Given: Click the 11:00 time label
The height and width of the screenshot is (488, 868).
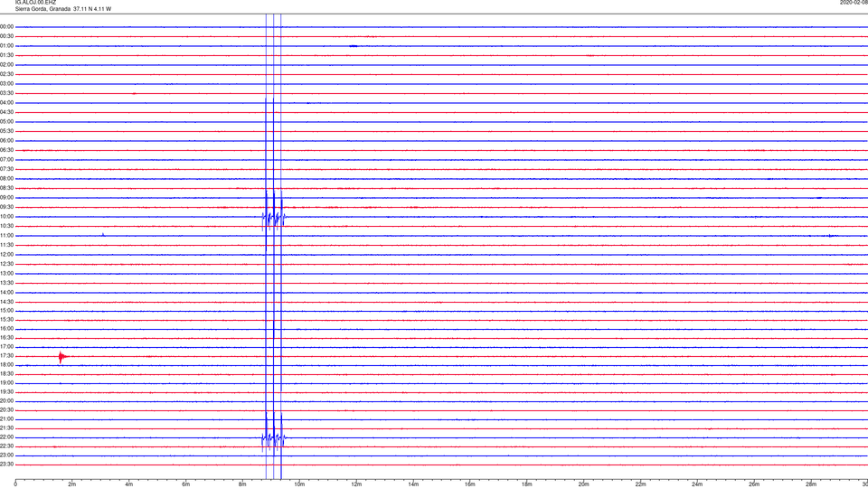Looking at the screenshot, I should coord(6,236).
